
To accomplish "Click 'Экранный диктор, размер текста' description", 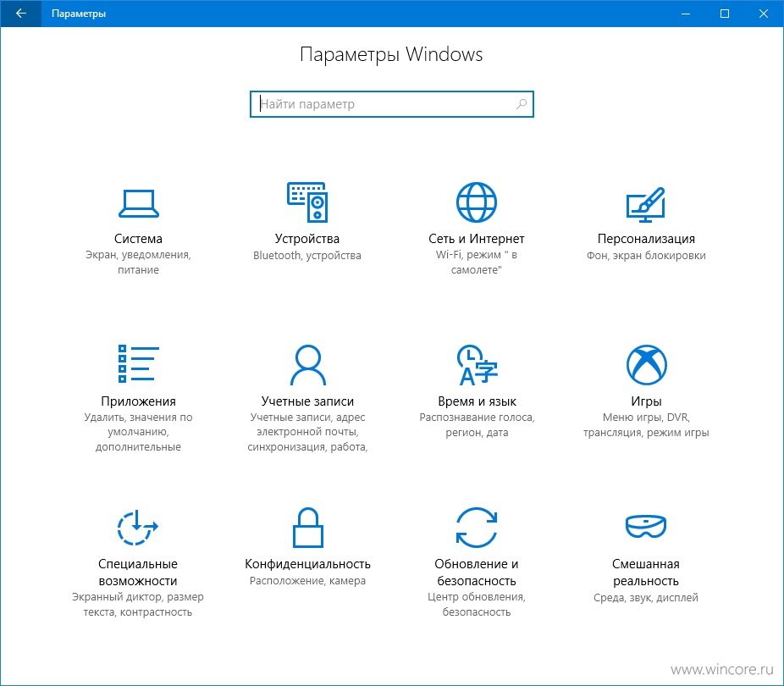I will [138, 604].
